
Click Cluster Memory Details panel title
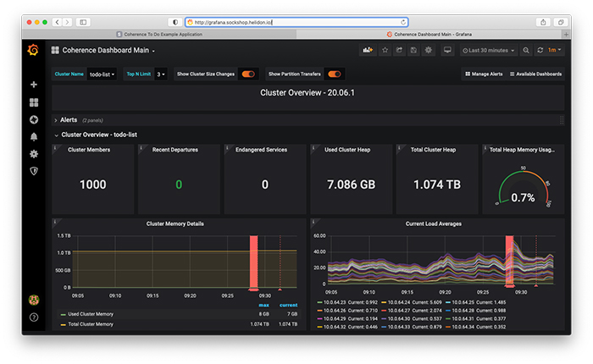pos(175,223)
